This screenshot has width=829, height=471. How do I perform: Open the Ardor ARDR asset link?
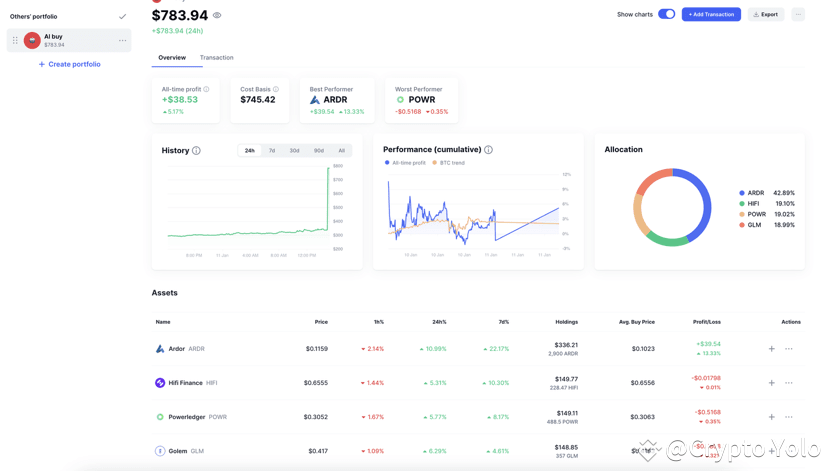tap(186, 349)
